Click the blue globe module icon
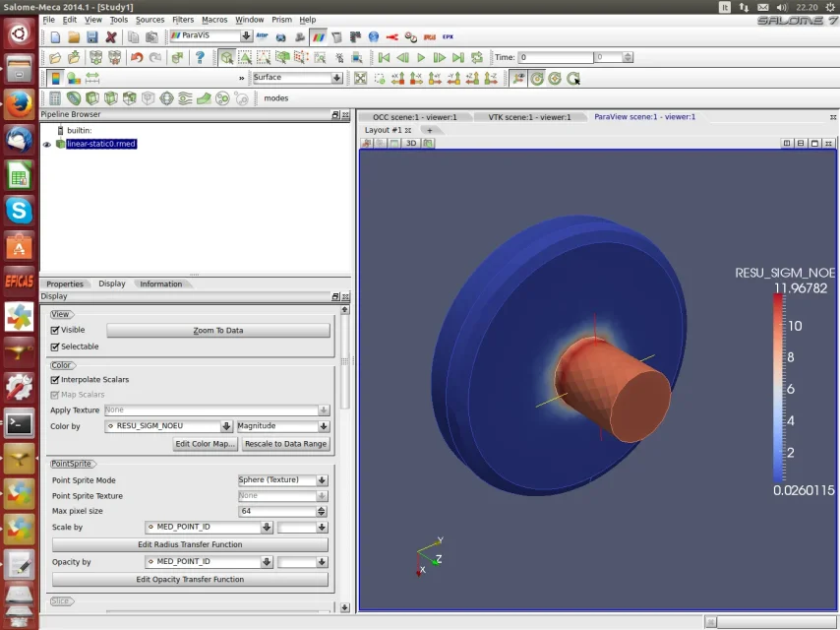 pos(374,36)
